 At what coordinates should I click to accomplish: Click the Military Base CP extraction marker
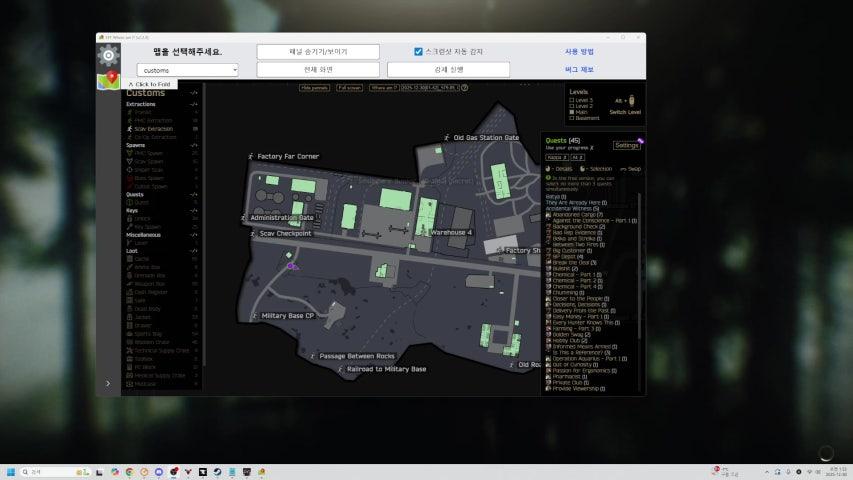pos(254,315)
